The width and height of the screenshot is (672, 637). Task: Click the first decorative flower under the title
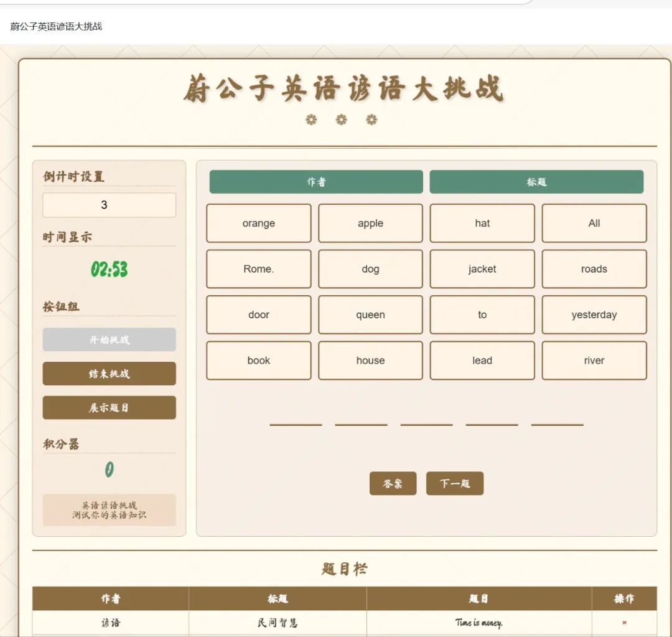[310, 119]
